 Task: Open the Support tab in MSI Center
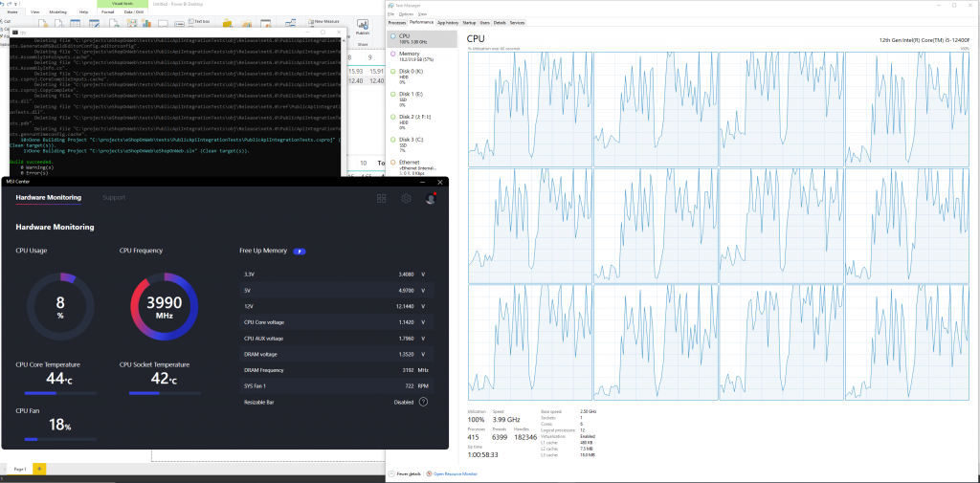(x=114, y=198)
